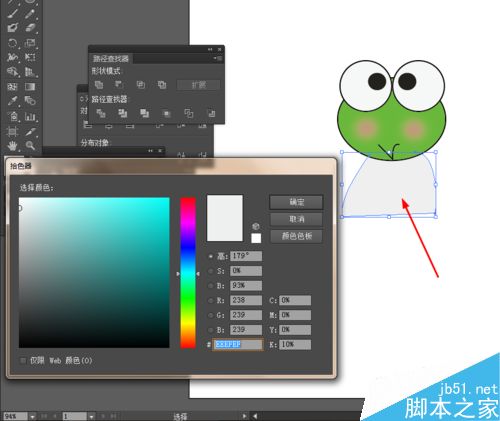Enable the 仅限 Web 颜色 checkbox
This screenshot has width=500, height=421.
pyautogui.click(x=23, y=360)
